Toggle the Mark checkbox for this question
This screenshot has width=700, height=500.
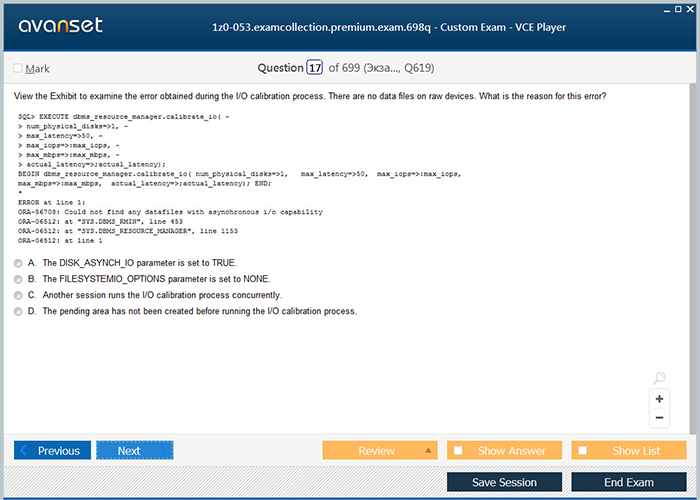(x=18, y=68)
